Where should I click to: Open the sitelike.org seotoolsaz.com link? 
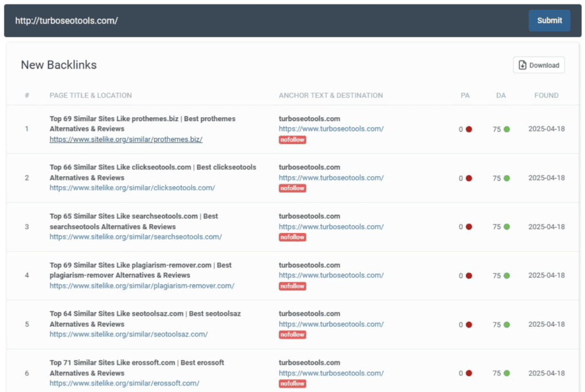pyautogui.click(x=129, y=334)
